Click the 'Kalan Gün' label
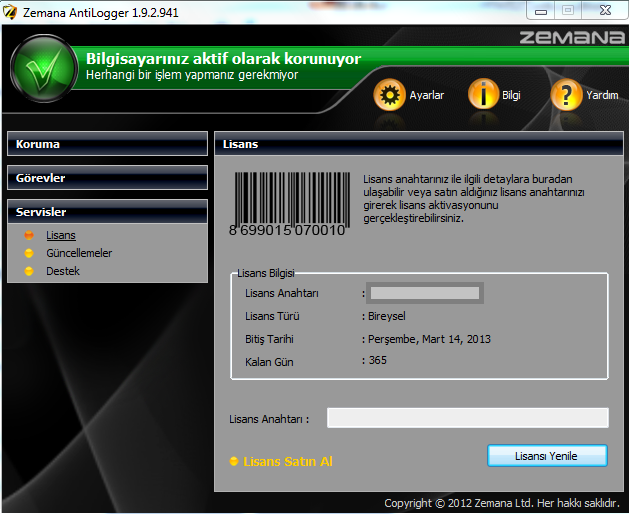 tap(269, 362)
